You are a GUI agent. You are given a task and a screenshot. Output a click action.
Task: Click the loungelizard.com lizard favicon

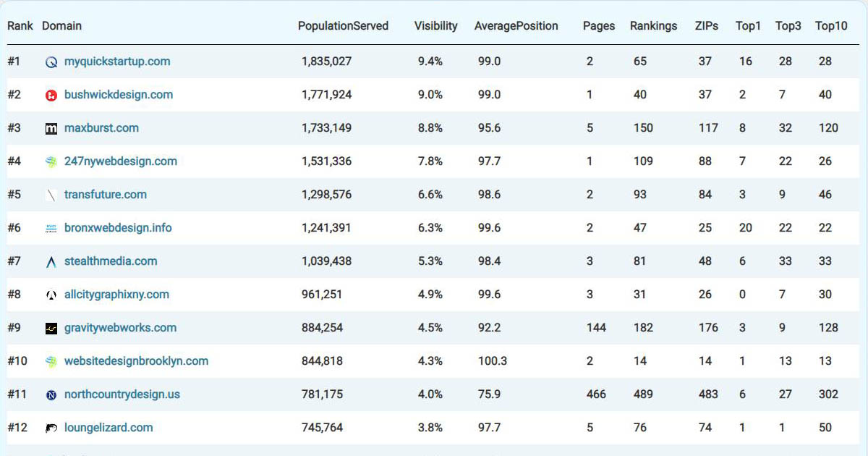pyautogui.click(x=51, y=428)
